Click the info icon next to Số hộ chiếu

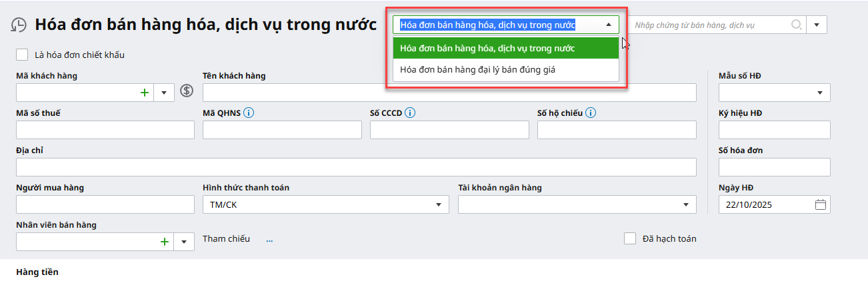click(x=591, y=113)
